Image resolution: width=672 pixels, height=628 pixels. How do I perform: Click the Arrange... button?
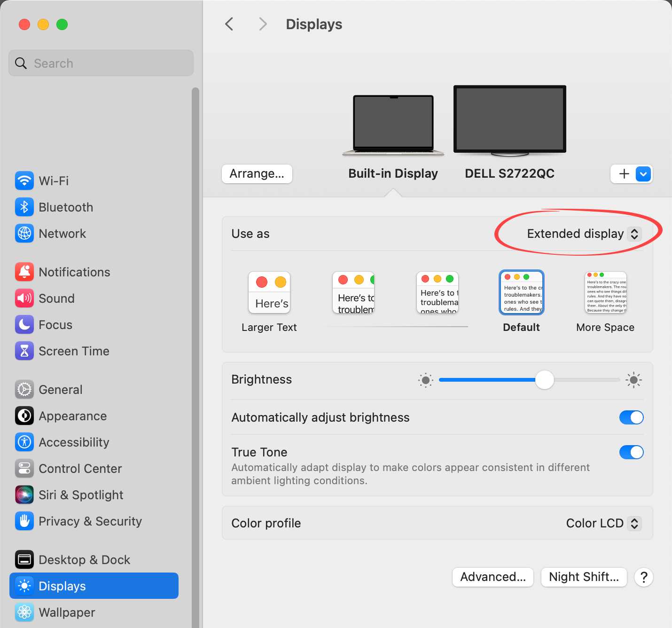[x=257, y=174]
